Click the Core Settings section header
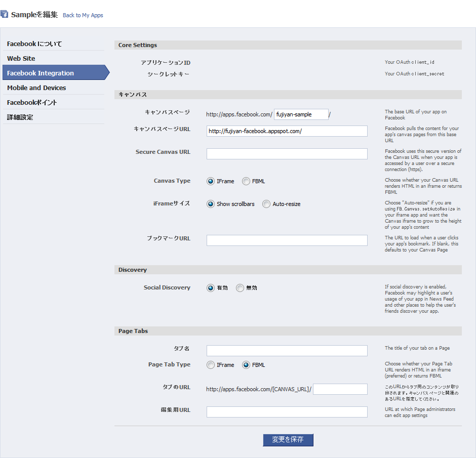Viewport: 476px width, 458px height. click(288, 45)
